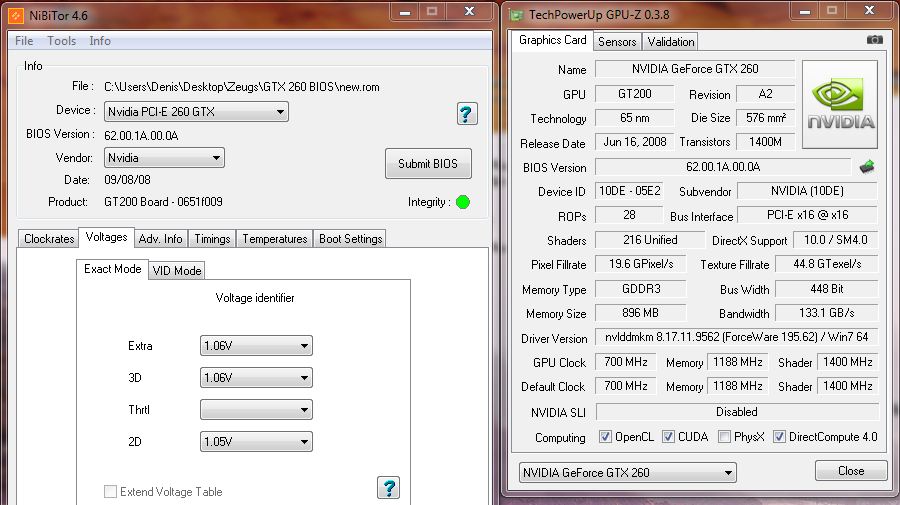Select the Graphics Card tab in GPU-Z
900x505 pixels.
[553, 40]
